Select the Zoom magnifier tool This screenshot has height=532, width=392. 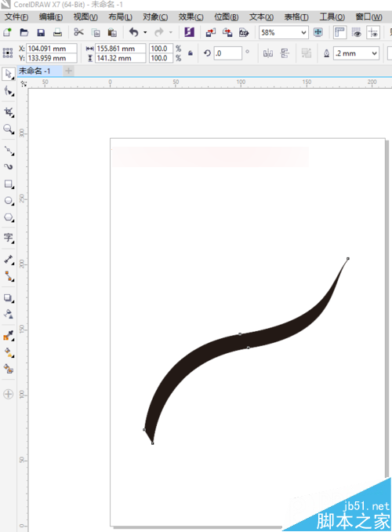[9, 129]
